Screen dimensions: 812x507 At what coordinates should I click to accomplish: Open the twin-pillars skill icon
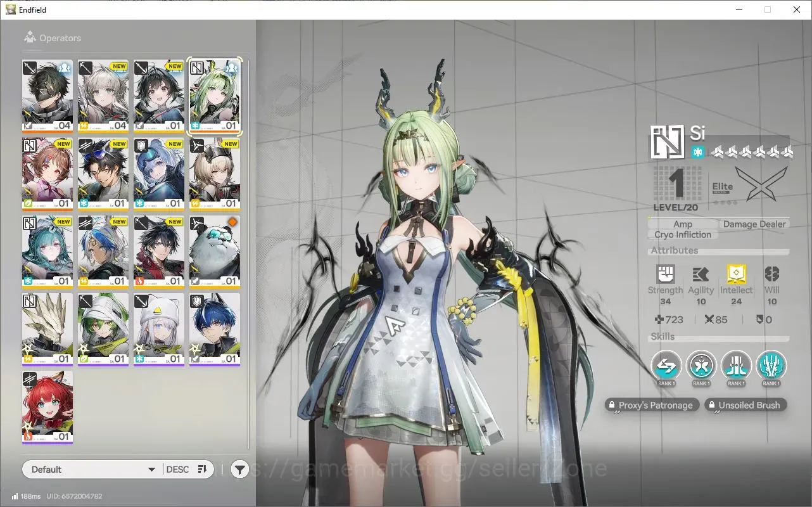tap(736, 366)
